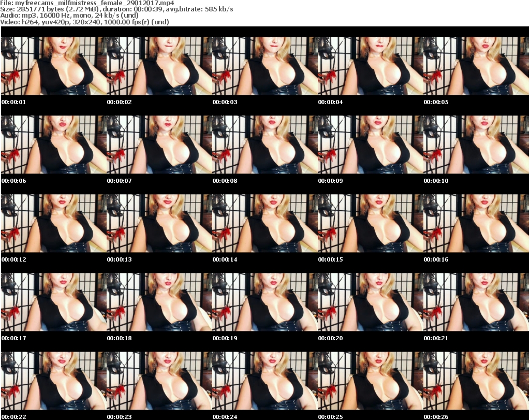The width and height of the screenshot is (530, 420).
Task: Click the timestamp label text '00:00:08'
Action: [x=225, y=181]
